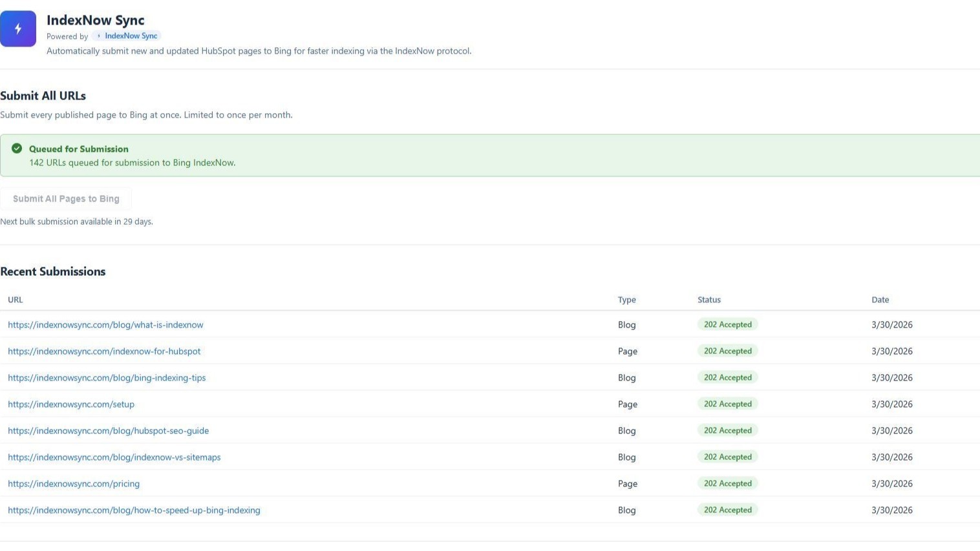
Task: Click the Status column header
Action: (x=708, y=300)
